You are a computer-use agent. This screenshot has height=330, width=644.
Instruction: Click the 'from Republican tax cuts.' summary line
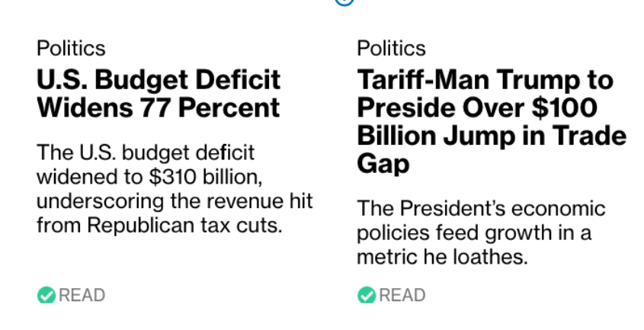click(159, 226)
